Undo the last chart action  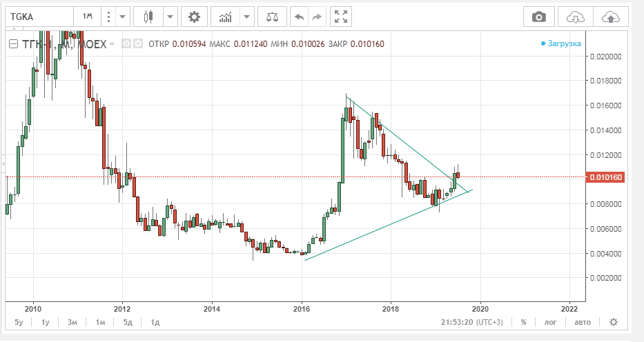(x=300, y=17)
